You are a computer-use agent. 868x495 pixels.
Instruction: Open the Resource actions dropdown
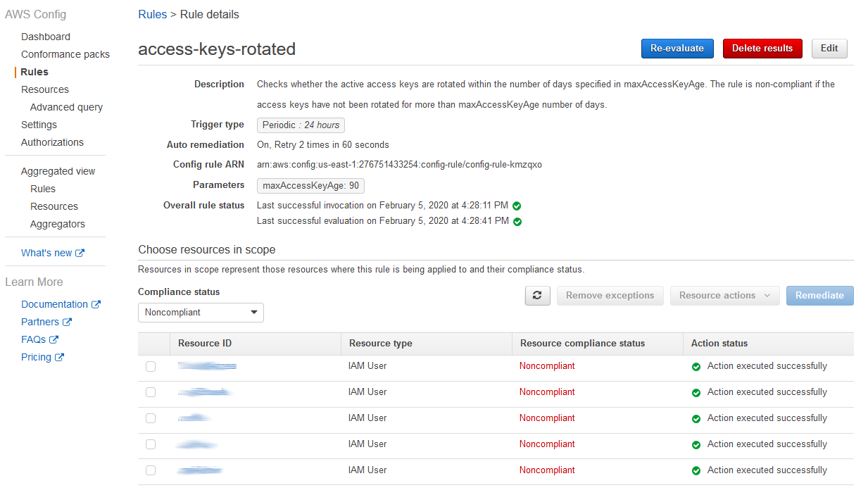click(x=724, y=295)
